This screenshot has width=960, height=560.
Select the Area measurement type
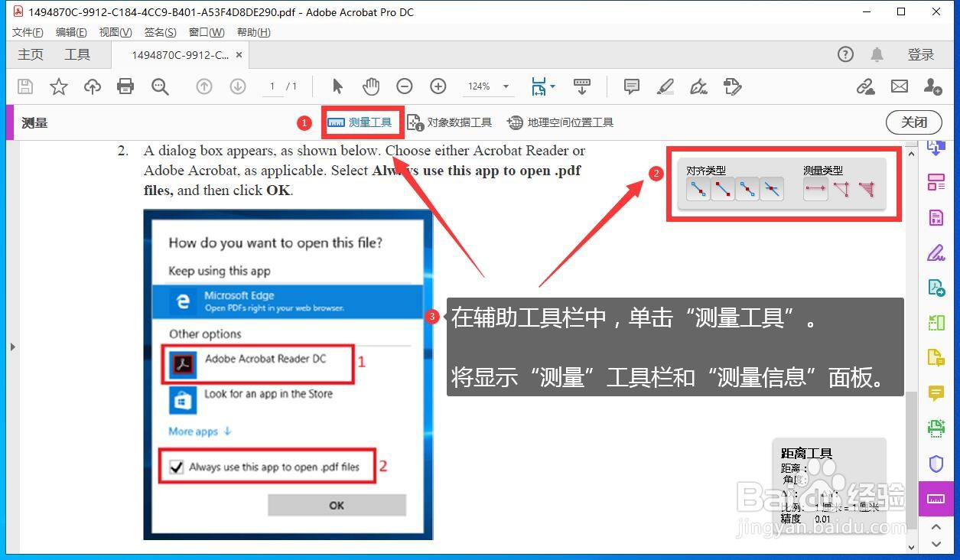(x=866, y=189)
